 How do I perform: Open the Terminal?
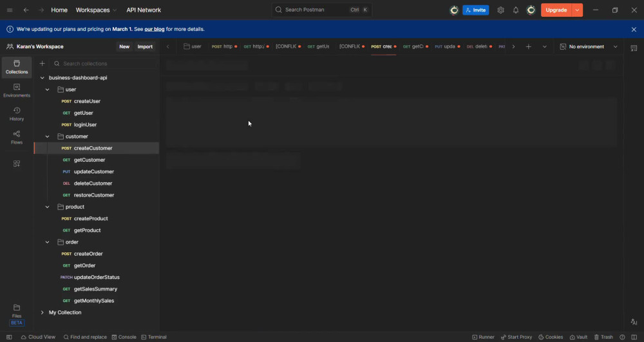click(154, 337)
